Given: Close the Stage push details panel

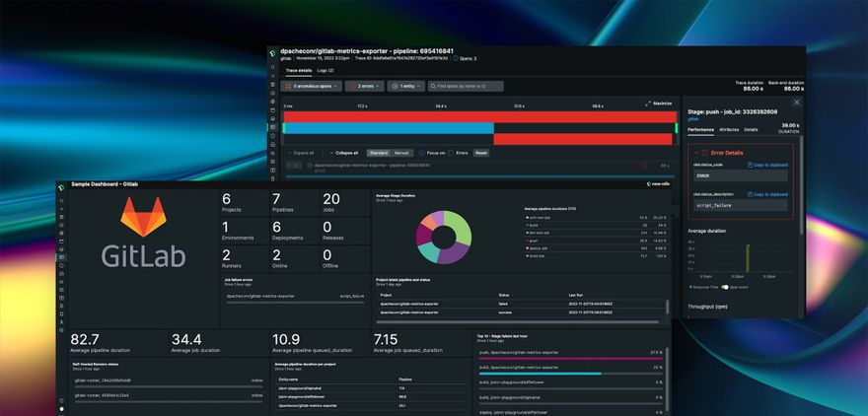Looking at the screenshot, I should coord(797,102).
